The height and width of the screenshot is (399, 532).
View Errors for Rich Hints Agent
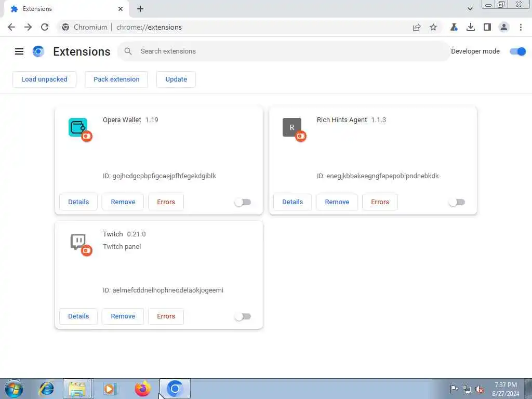click(x=380, y=202)
